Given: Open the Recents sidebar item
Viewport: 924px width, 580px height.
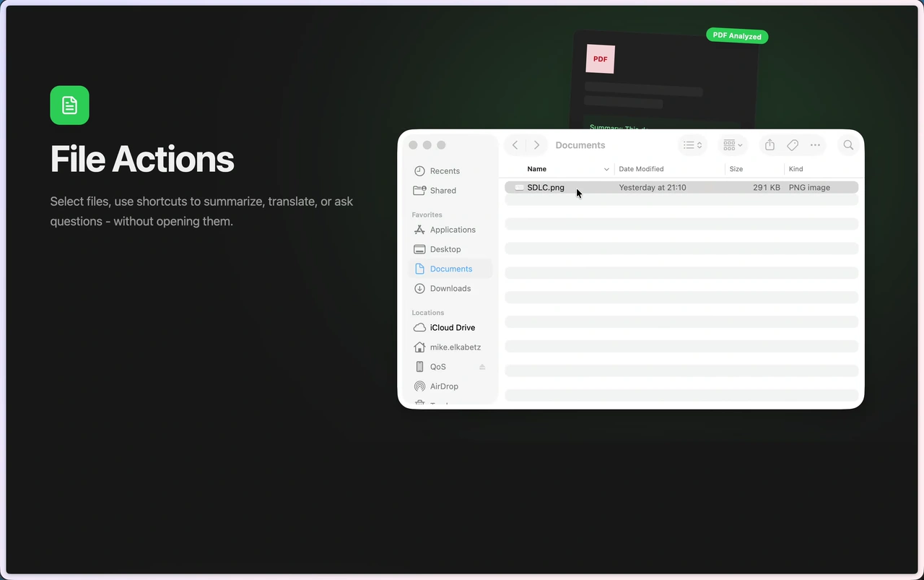Looking at the screenshot, I should [444, 170].
